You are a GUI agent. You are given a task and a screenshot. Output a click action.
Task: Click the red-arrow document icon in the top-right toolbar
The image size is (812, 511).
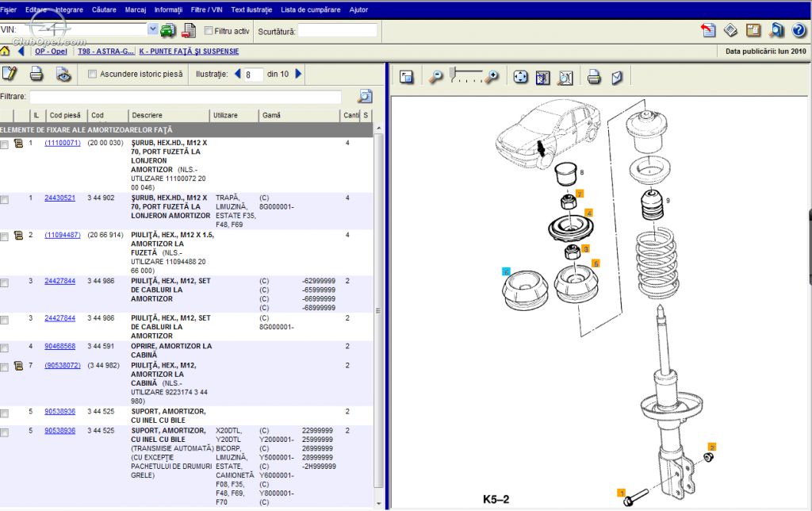point(708,31)
